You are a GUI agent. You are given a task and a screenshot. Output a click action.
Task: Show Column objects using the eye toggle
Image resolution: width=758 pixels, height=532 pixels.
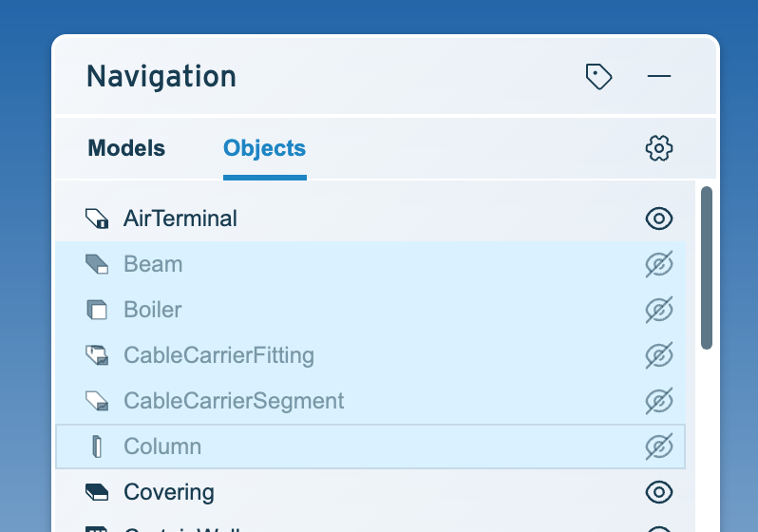pos(659,446)
